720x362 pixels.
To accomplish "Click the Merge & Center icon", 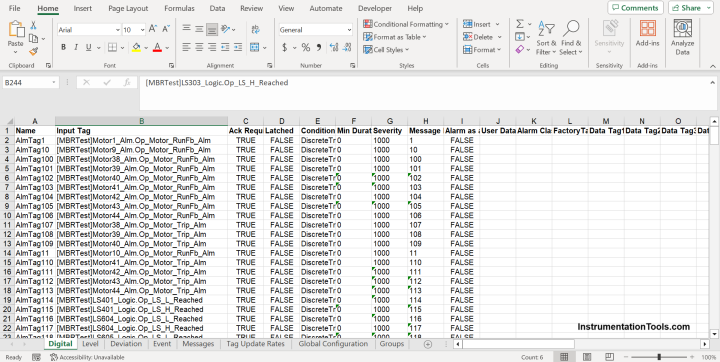I will [x=255, y=47].
